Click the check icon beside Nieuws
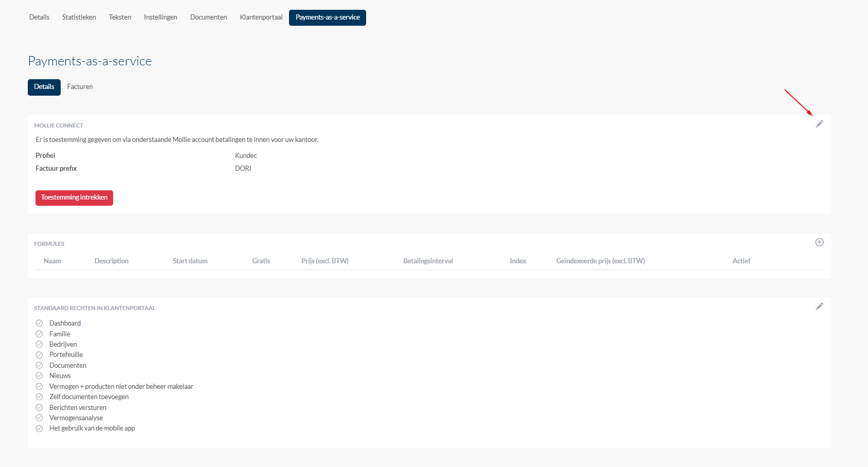Viewport: 868px width, 467px height. pos(39,376)
